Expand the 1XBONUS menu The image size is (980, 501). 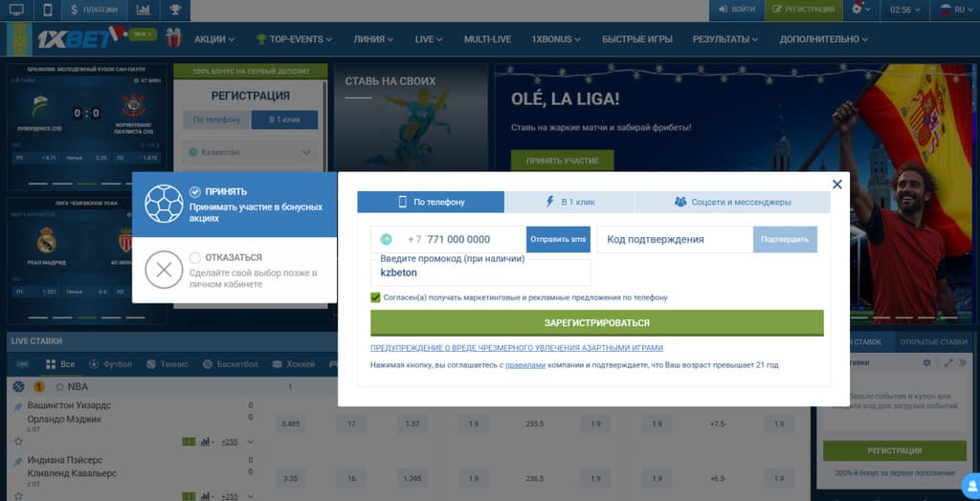pyautogui.click(x=556, y=39)
